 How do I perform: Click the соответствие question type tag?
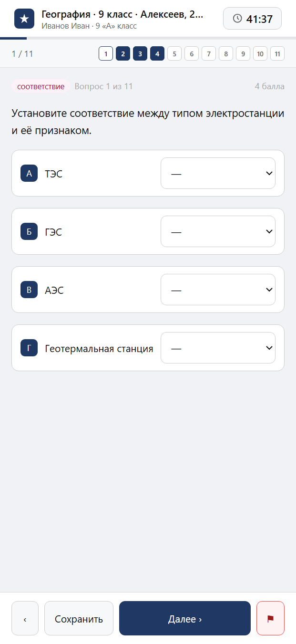tap(41, 86)
